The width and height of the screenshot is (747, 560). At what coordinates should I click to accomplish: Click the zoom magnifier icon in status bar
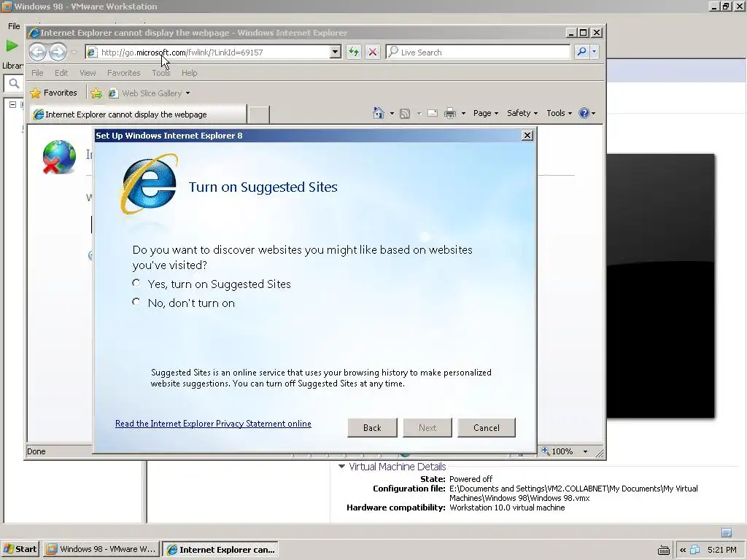tap(546, 451)
